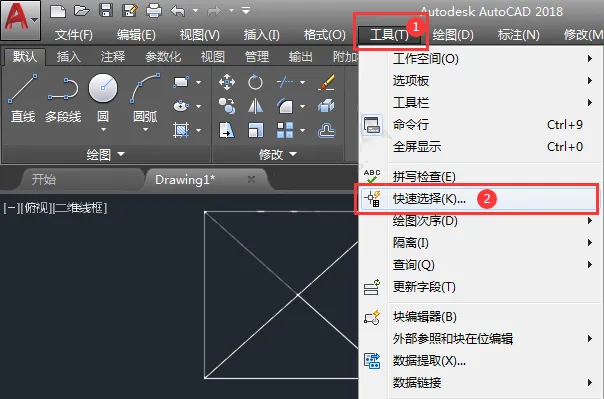This screenshot has height=399, width=604.
Task: Click the Trim tool icon
Action: pyautogui.click(x=285, y=82)
